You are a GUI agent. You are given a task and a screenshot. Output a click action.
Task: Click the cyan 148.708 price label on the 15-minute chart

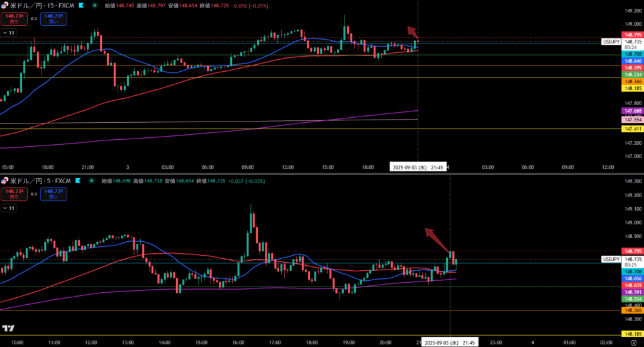click(633, 54)
